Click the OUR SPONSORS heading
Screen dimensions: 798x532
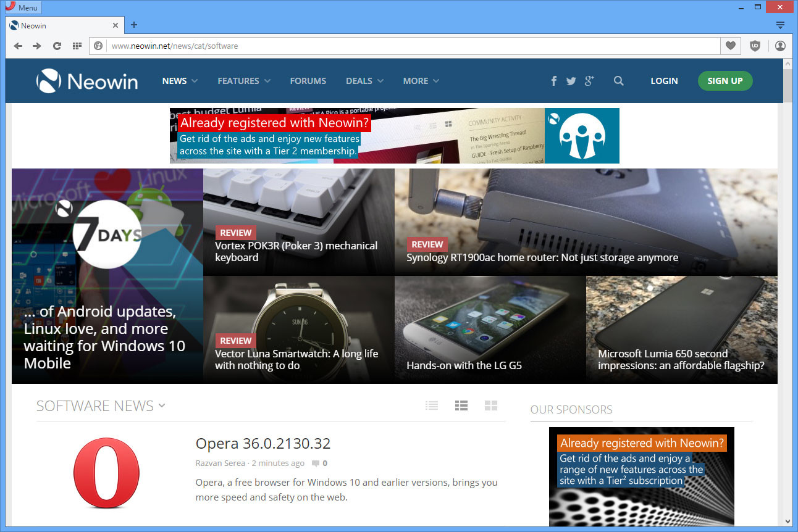(x=571, y=409)
